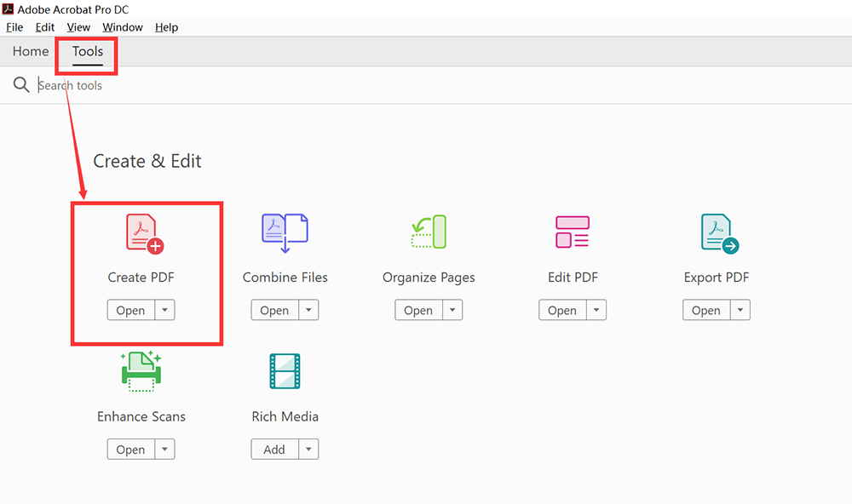Select the Combine Files icon
Image resolution: width=852 pixels, height=504 pixels.
pyautogui.click(x=285, y=233)
